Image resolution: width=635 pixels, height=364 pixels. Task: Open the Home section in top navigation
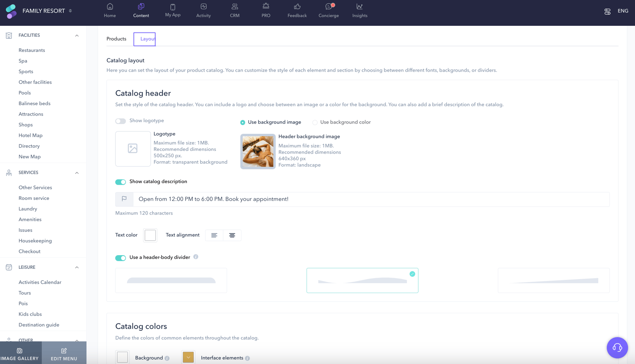click(x=110, y=11)
